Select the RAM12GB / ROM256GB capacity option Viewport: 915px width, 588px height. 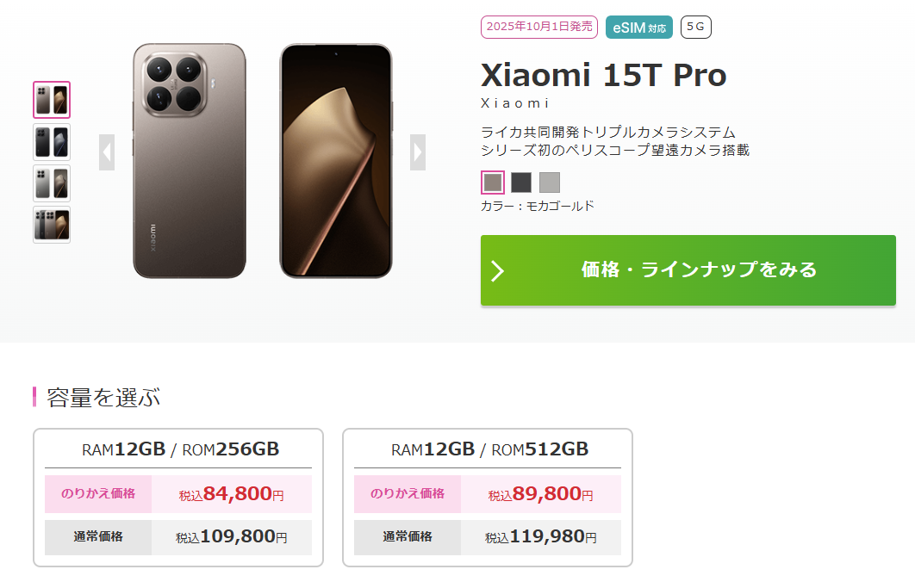click(178, 449)
